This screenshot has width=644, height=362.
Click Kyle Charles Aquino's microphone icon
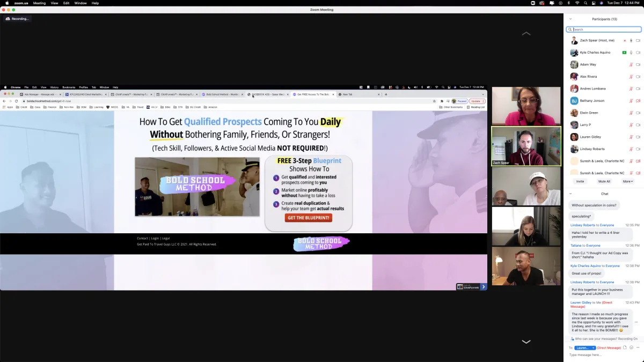[x=631, y=53]
